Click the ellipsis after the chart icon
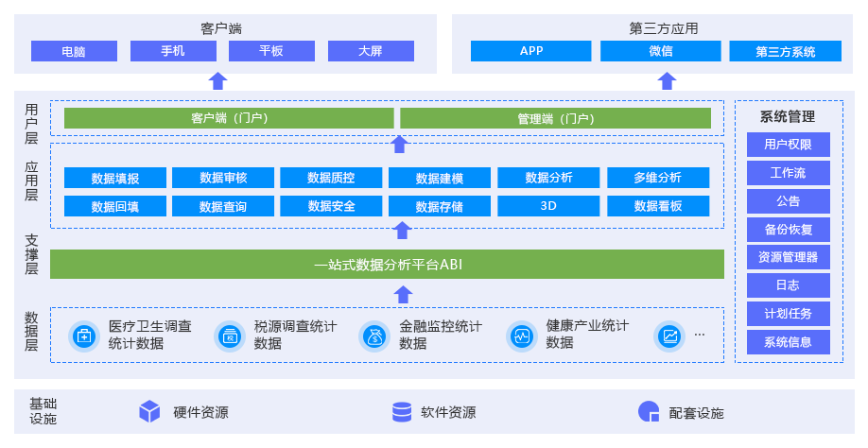868x448 pixels. [x=700, y=335]
